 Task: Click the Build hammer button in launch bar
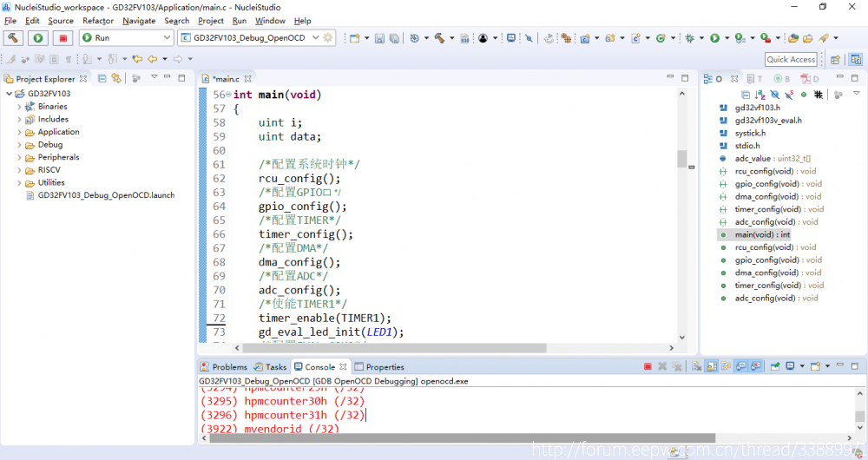point(13,37)
